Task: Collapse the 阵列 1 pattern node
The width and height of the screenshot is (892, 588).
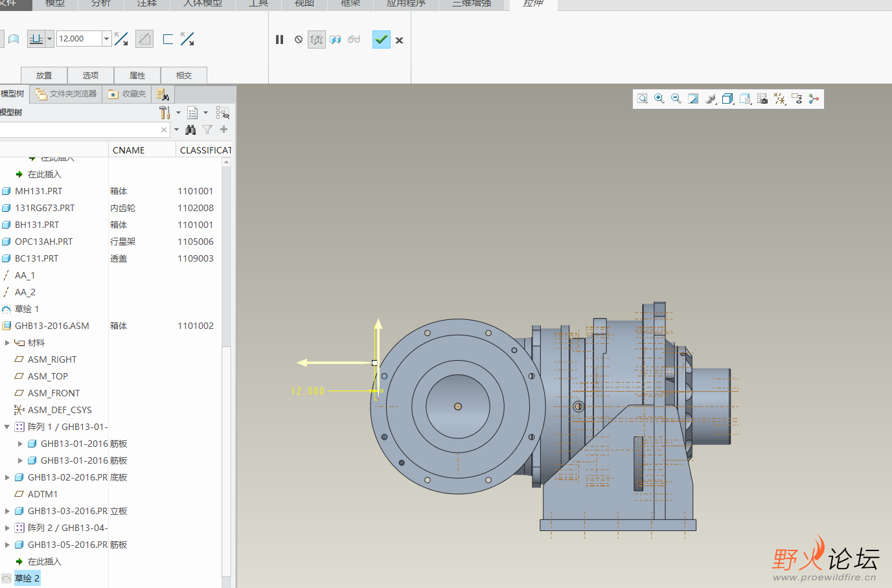Action: pyautogui.click(x=7, y=427)
